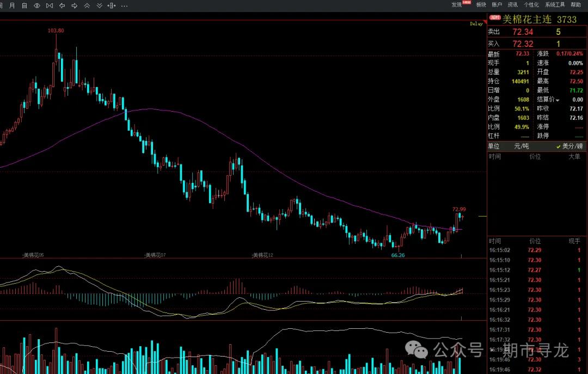Click the bowtie-shaped icon in toolbar

click(x=50, y=5)
